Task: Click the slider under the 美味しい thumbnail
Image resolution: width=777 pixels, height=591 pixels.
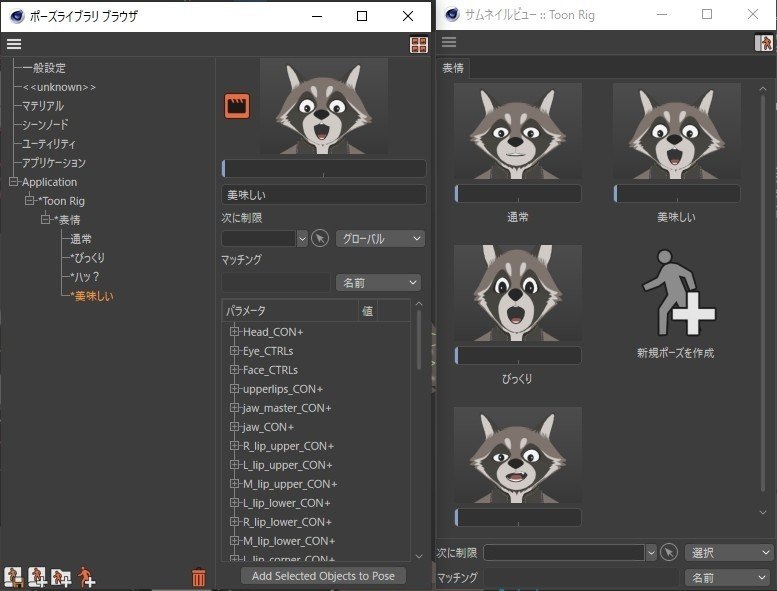Action: pyautogui.click(x=677, y=193)
